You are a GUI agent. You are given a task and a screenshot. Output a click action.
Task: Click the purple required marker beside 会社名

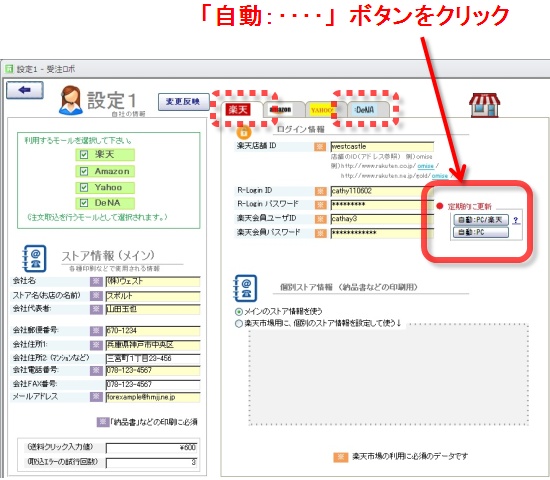point(96,281)
